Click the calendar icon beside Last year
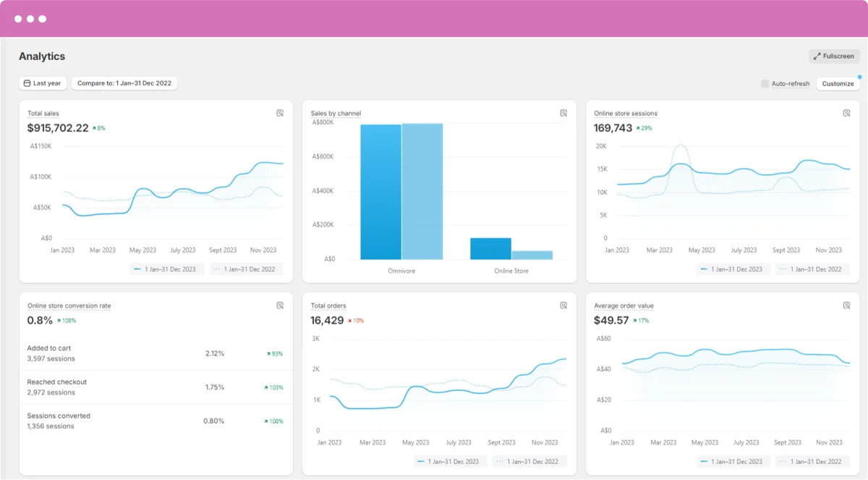868x480 pixels. point(26,83)
